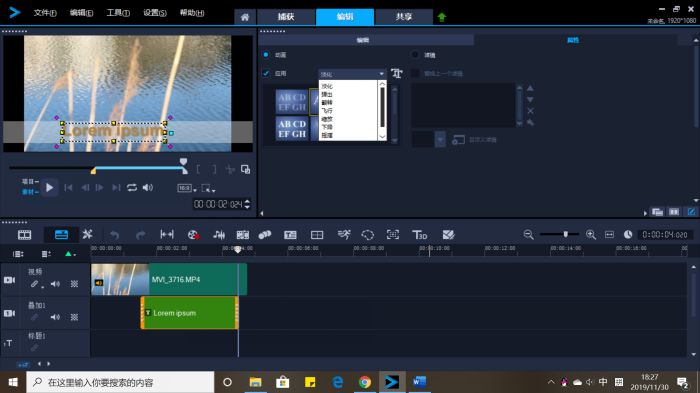Screen dimensions: 700x393
Task: Click the show all visible tracks icon
Action: [18, 254]
